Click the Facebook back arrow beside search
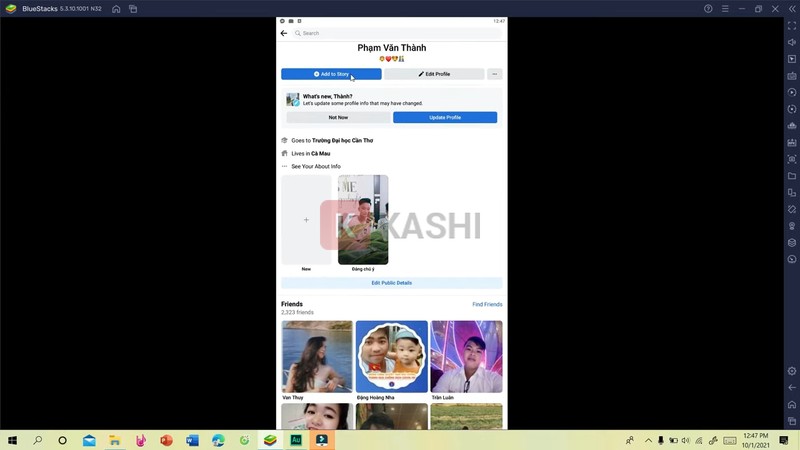 coord(284,33)
